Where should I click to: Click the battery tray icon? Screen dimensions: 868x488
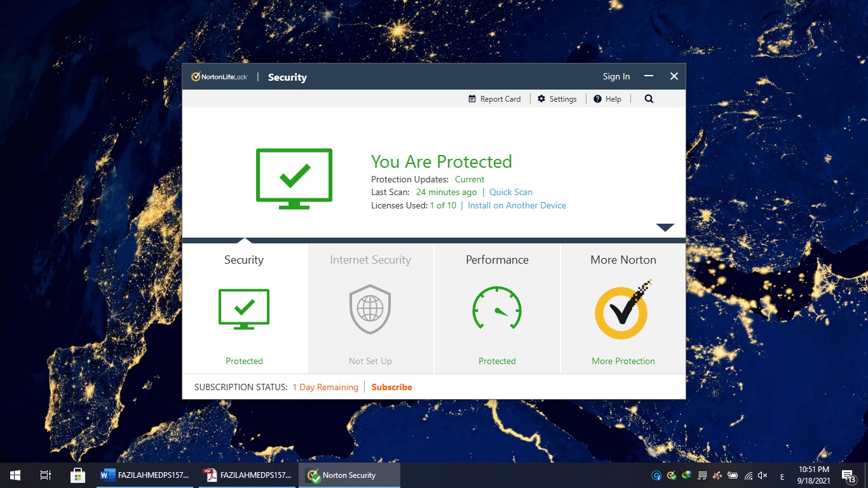click(x=732, y=475)
